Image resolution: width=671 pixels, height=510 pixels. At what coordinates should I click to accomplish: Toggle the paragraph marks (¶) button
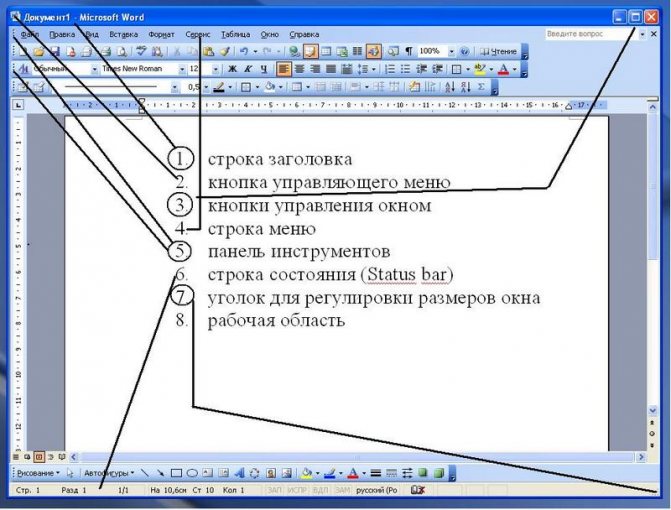tap(407, 51)
